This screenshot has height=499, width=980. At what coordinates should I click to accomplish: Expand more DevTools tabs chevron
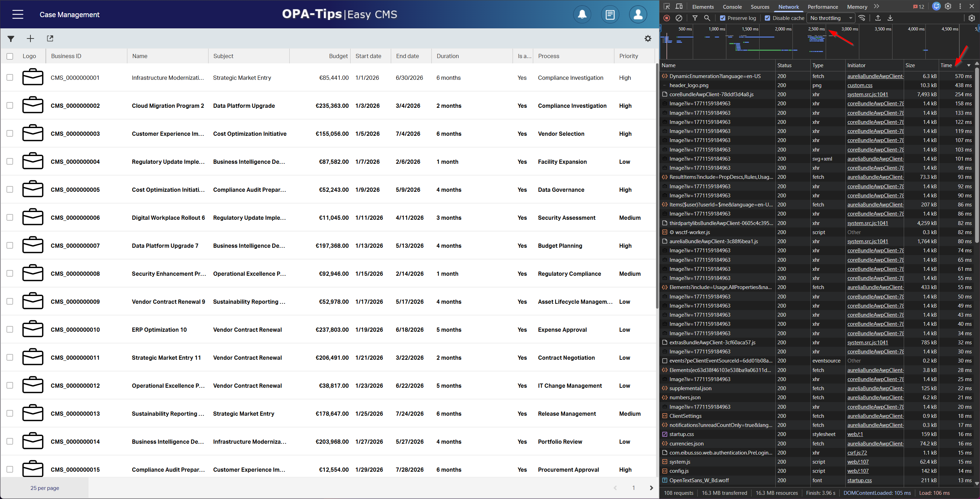pyautogui.click(x=876, y=6)
